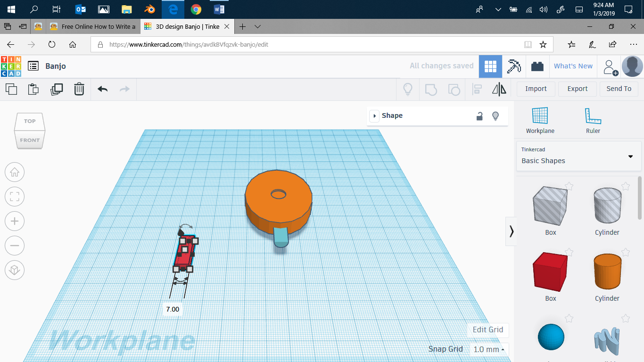Select the Ruler tool
This screenshot has width=644, height=362.
point(593,121)
